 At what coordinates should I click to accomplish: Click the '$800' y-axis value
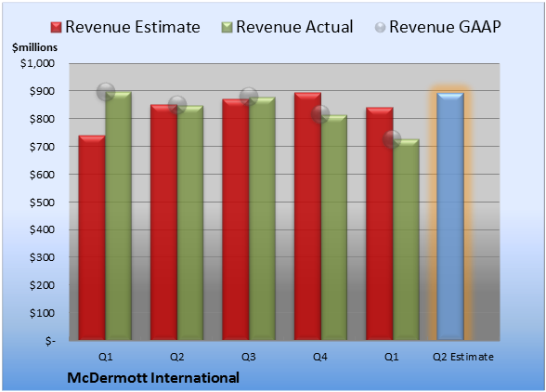pos(42,119)
